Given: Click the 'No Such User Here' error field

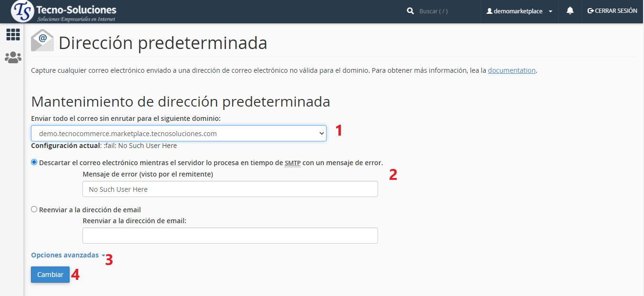Looking at the screenshot, I should point(230,189).
